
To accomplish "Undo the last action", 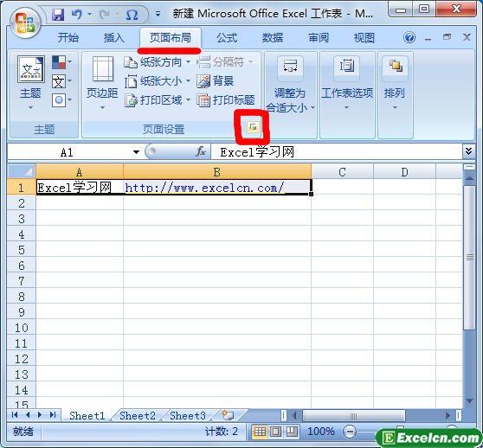I will pos(77,14).
